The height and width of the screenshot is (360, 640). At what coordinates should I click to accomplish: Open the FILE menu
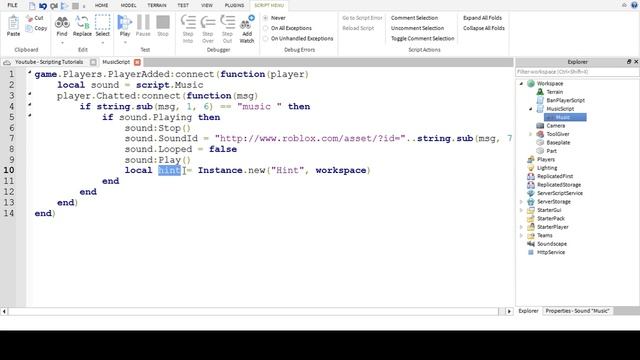(x=13, y=5)
